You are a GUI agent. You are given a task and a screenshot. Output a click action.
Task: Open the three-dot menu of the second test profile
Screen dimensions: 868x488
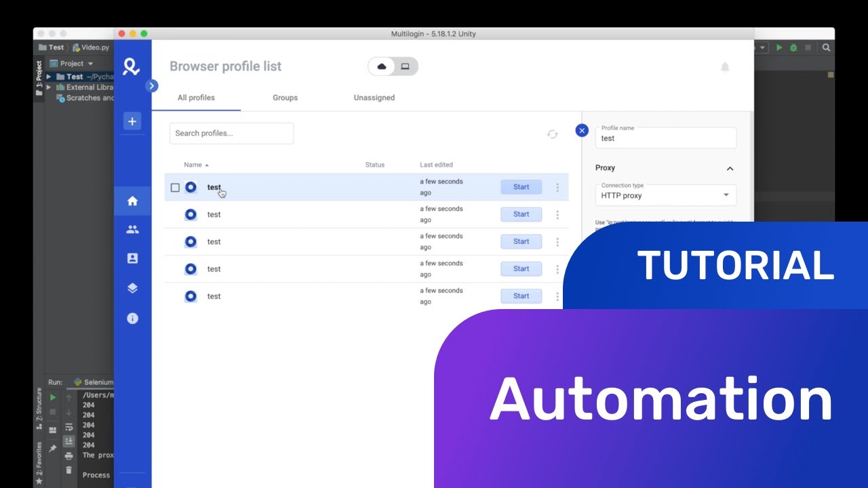[x=557, y=215]
